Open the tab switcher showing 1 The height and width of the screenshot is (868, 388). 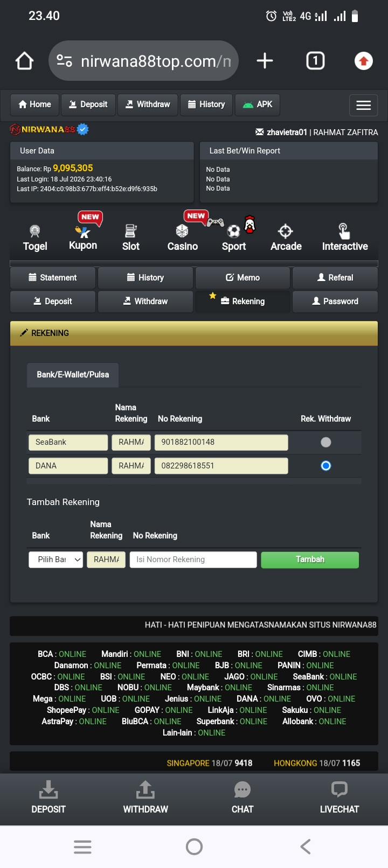click(x=315, y=61)
